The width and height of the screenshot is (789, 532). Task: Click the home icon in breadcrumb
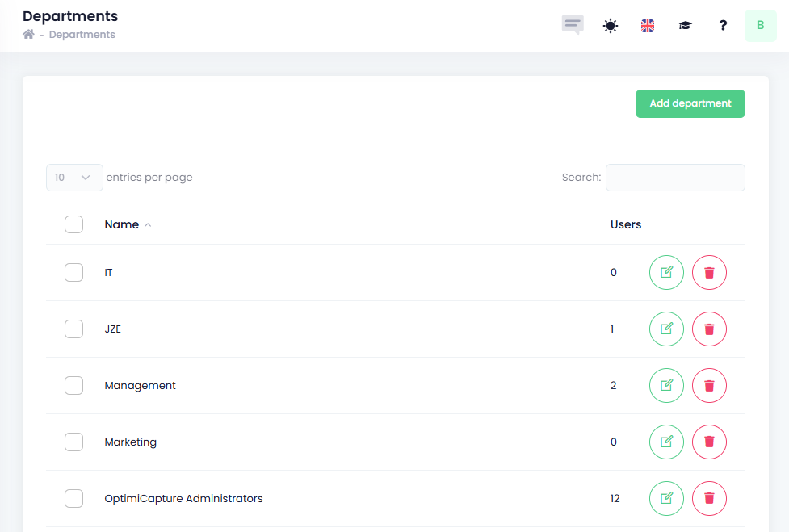point(29,35)
